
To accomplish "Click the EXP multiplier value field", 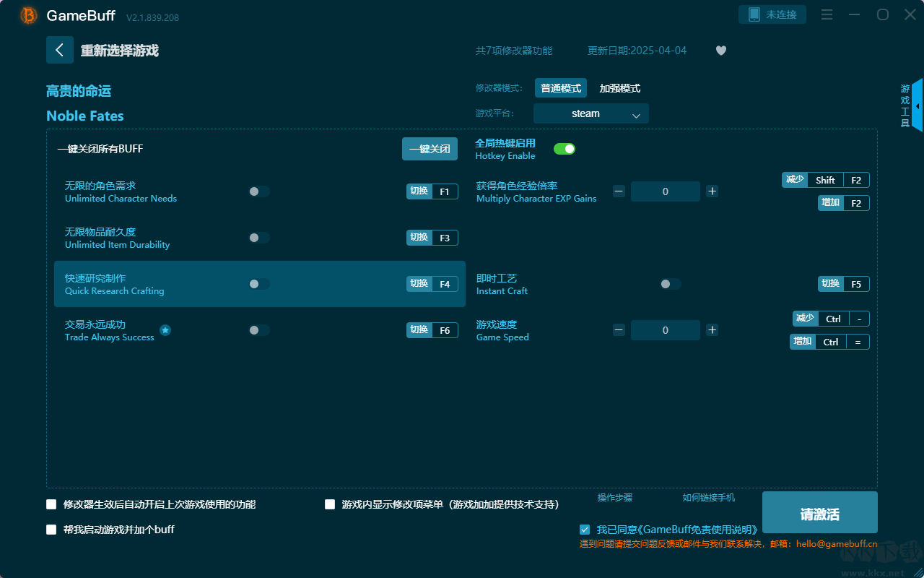I will pos(666,191).
